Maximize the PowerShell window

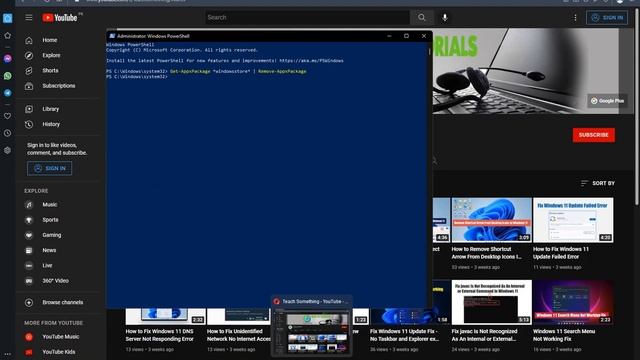pyautogui.click(x=406, y=36)
